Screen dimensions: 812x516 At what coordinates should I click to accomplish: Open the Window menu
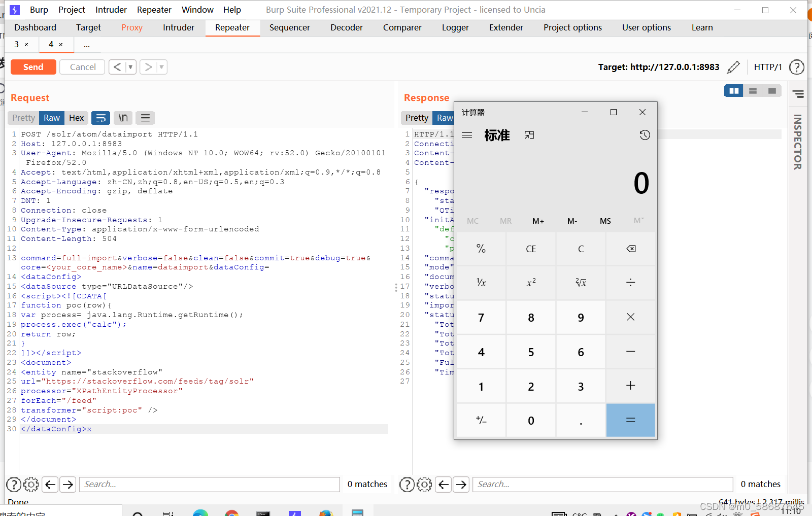click(197, 10)
